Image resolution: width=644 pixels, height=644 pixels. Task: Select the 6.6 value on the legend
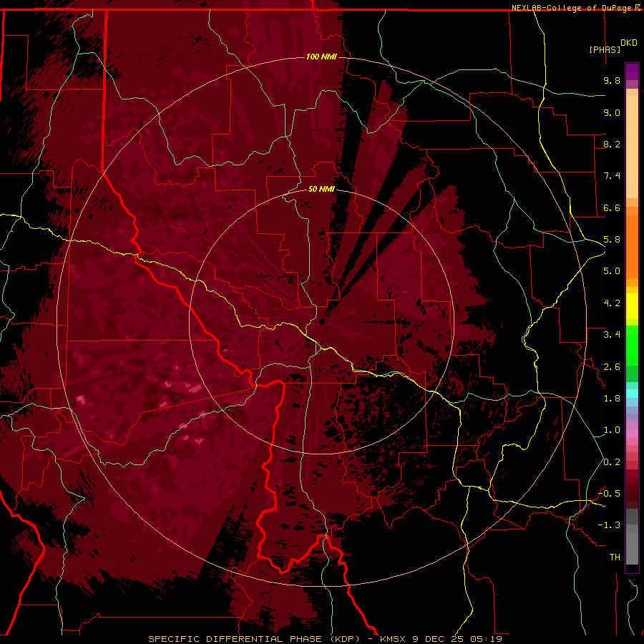[x=612, y=208]
